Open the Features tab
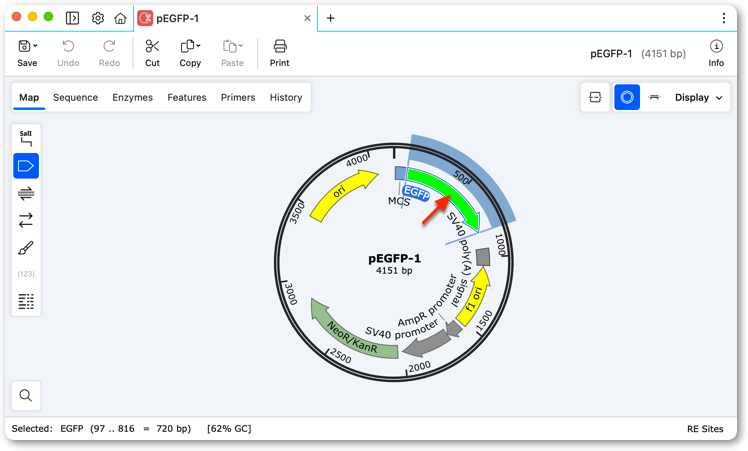 pos(187,97)
